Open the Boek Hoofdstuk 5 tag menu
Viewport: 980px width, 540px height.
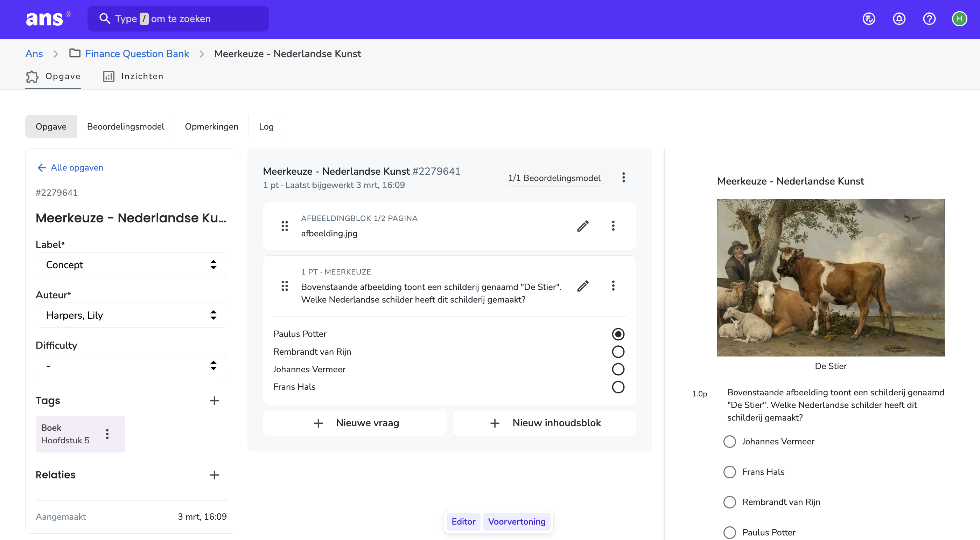pos(107,434)
